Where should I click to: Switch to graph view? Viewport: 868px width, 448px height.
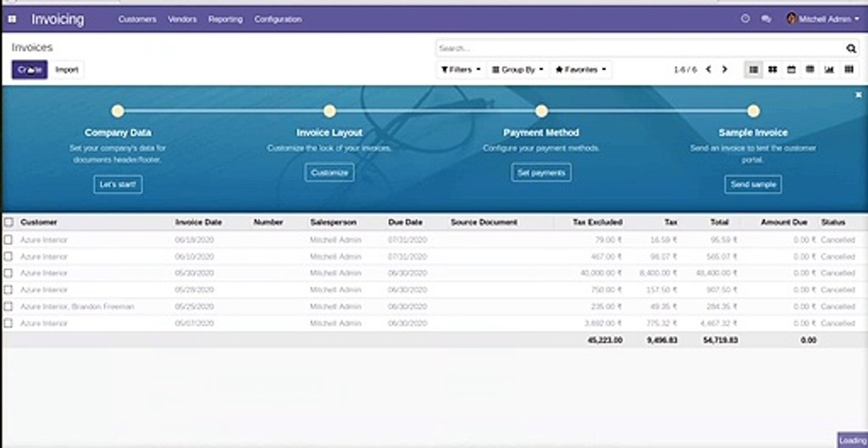point(829,70)
